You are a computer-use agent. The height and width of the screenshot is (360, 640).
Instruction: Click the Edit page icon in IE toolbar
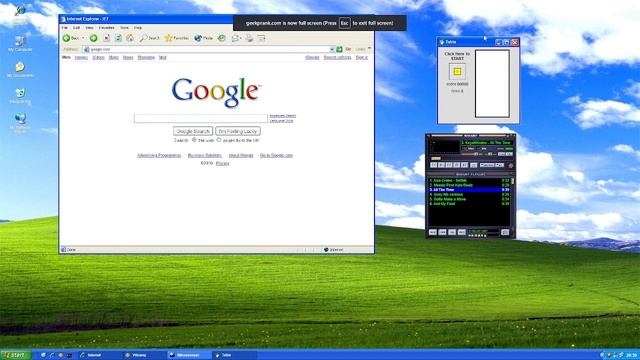261,38
